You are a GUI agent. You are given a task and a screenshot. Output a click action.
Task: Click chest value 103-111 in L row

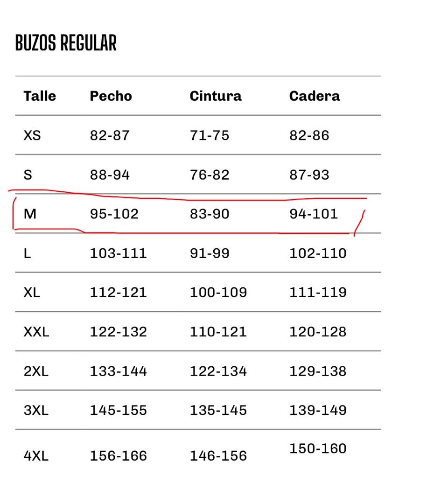[119, 253]
